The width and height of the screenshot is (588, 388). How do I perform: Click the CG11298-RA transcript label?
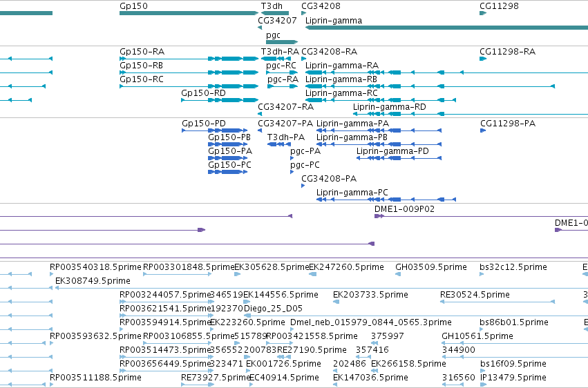(x=507, y=52)
